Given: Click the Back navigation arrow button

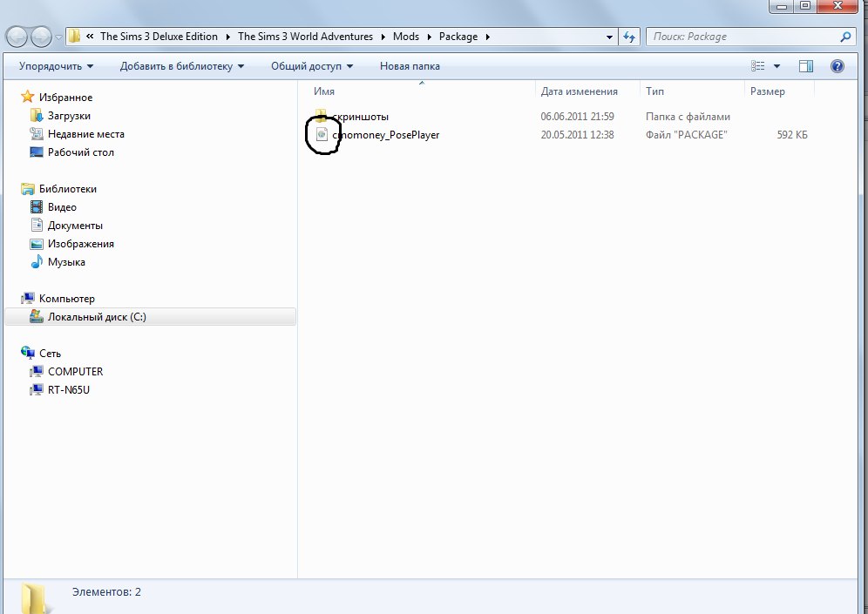Looking at the screenshot, I should (17, 37).
